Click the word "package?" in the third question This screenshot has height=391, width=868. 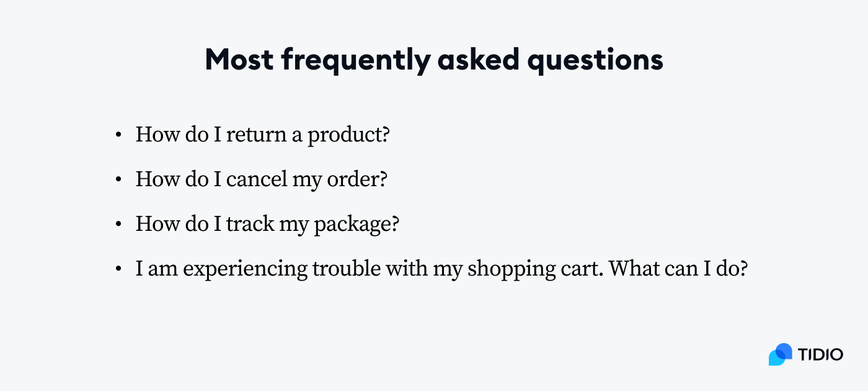tap(356, 225)
